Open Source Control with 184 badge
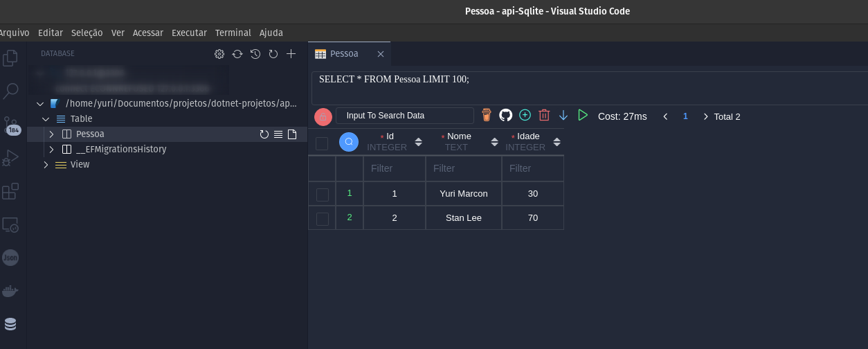The height and width of the screenshot is (349, 868). (x=10, y=125)
